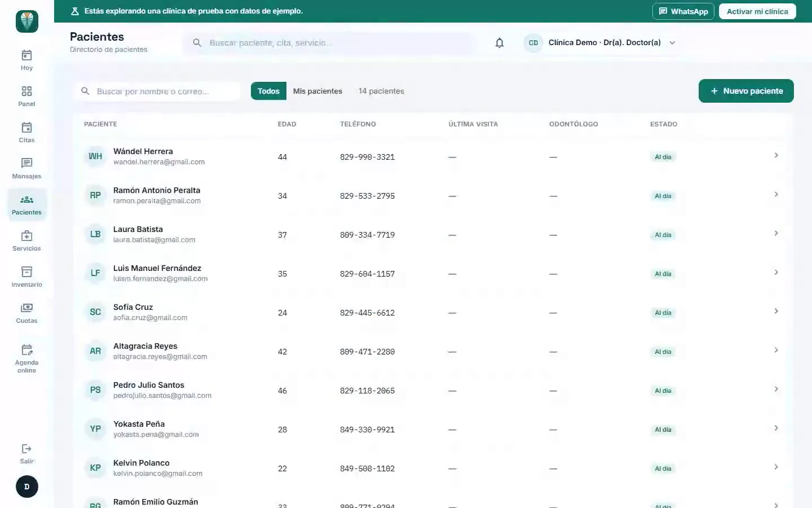Click the WhatsApp button in banner

pyautogui.click(x=683, y=11)
